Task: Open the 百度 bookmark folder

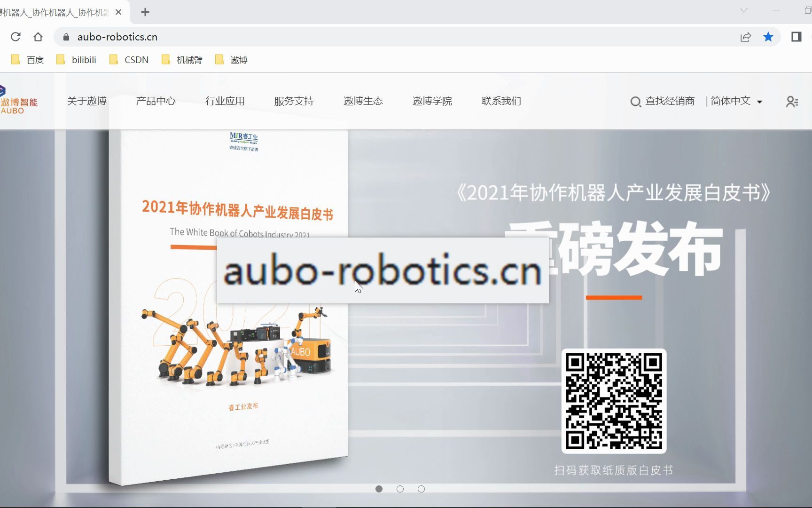Action: coord(28,60)
